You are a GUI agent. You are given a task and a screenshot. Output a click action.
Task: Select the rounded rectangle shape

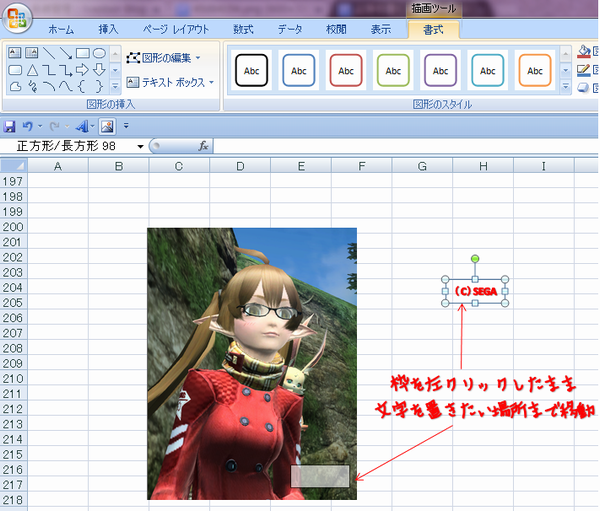click(15, 70)
